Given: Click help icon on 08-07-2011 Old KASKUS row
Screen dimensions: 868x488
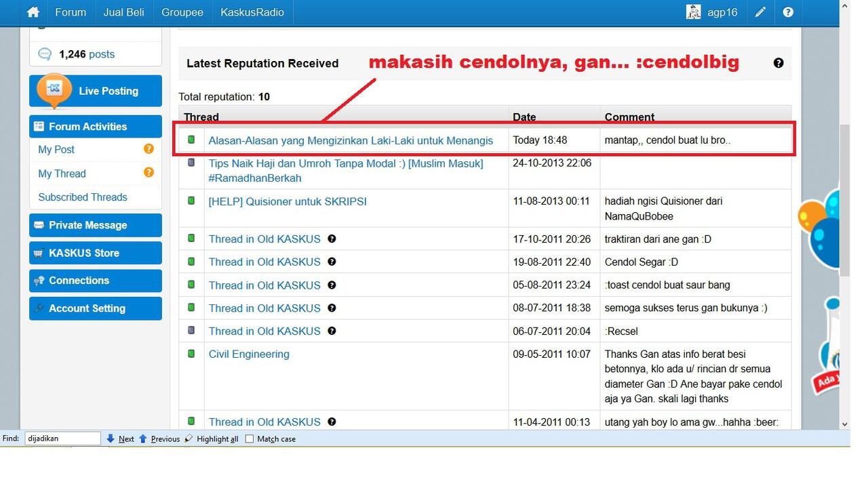Looking at the screenshot, I should pyautogui.click(x=332, y=308).
